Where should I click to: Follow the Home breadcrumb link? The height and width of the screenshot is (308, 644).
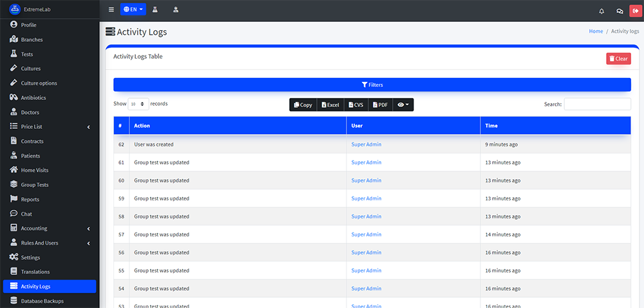pyautogui.click(x=596, y=31)
